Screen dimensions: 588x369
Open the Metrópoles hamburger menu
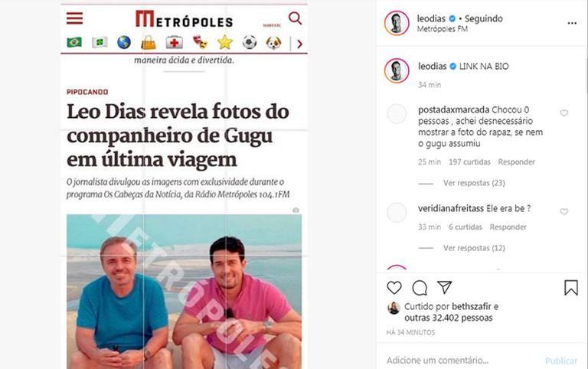pyautogui.click(x=74, y=18)
